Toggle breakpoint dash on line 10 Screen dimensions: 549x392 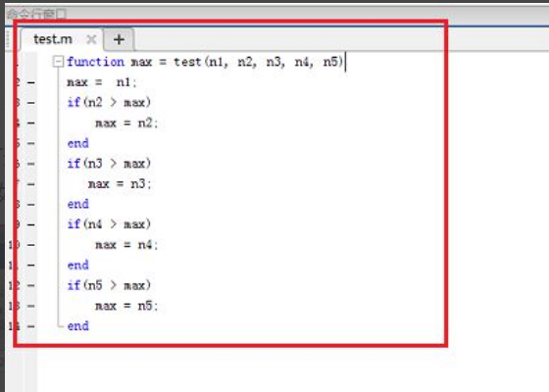(x=30, y=245)
